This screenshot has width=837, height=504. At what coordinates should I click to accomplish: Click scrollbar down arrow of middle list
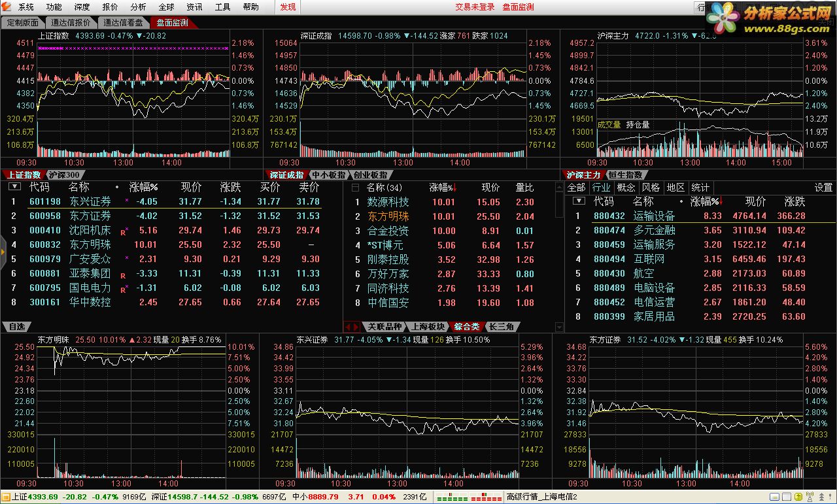pyautogui.click(x=559, y=327)
